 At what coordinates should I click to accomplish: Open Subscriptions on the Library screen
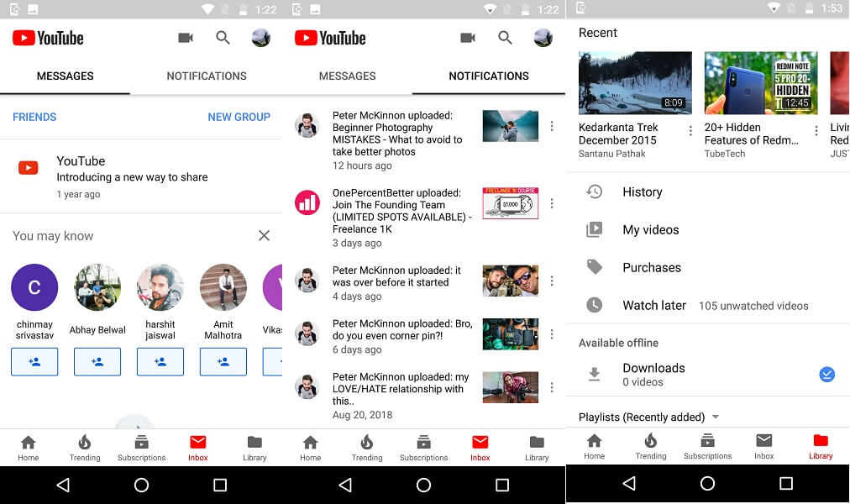point(707,447)
